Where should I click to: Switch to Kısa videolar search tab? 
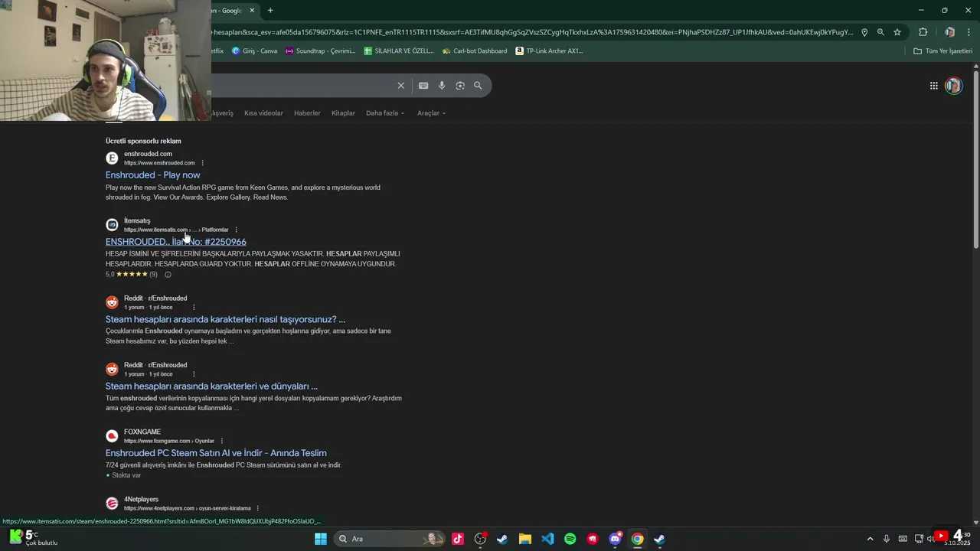pos(263,113)
